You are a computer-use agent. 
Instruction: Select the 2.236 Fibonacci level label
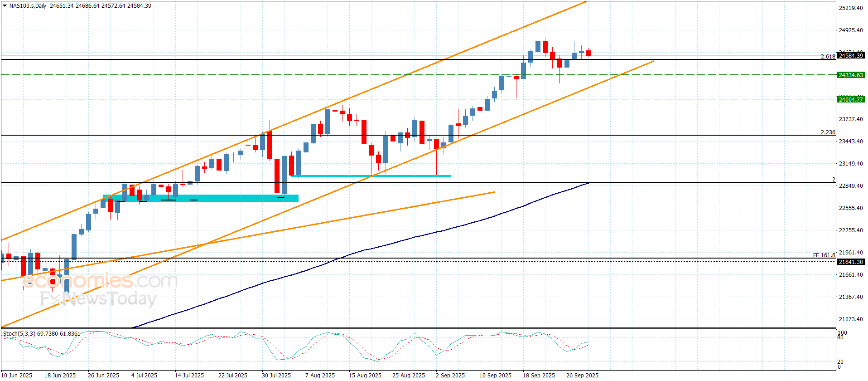828,132
